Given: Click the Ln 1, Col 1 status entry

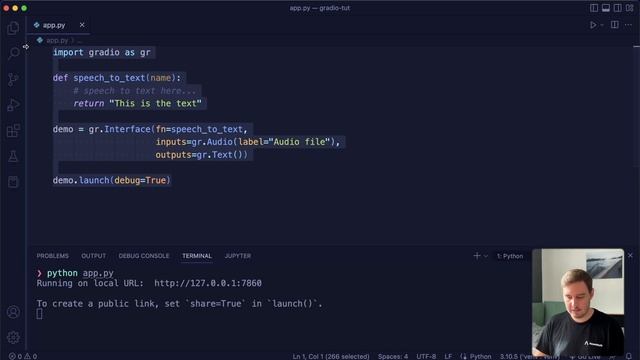Looking at the screenshot, I should (331, 356).
